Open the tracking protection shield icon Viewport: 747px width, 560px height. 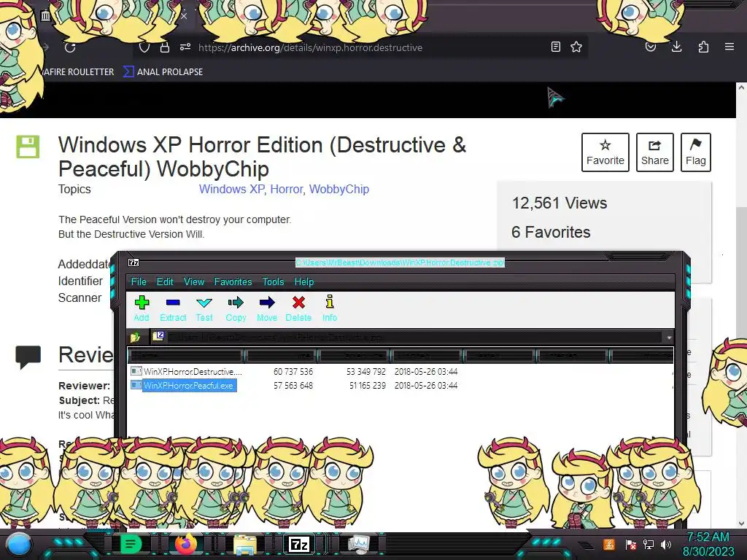[x=144, y=47]
